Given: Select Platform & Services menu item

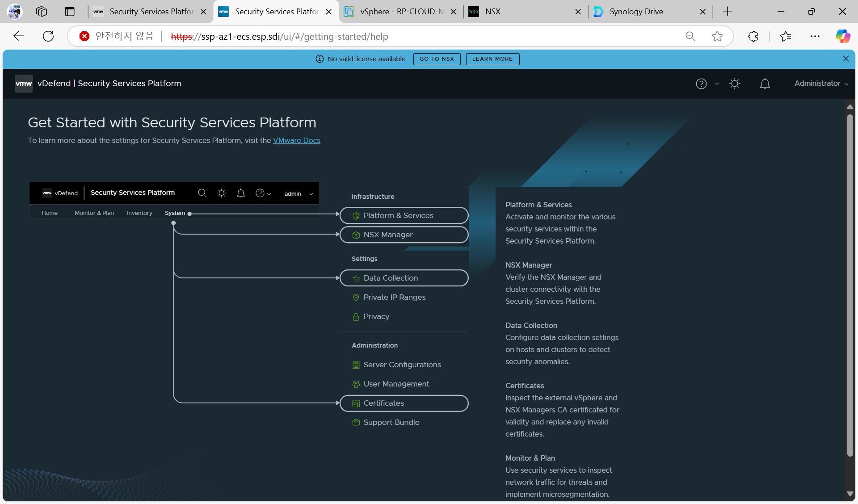Looking at the screenshot, I should pos(404,215).
